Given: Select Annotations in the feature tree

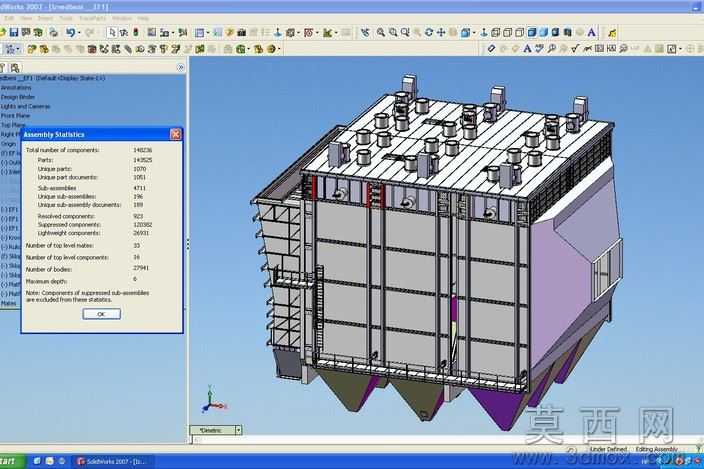Looking at the screenshot, I should click(16, 88).
